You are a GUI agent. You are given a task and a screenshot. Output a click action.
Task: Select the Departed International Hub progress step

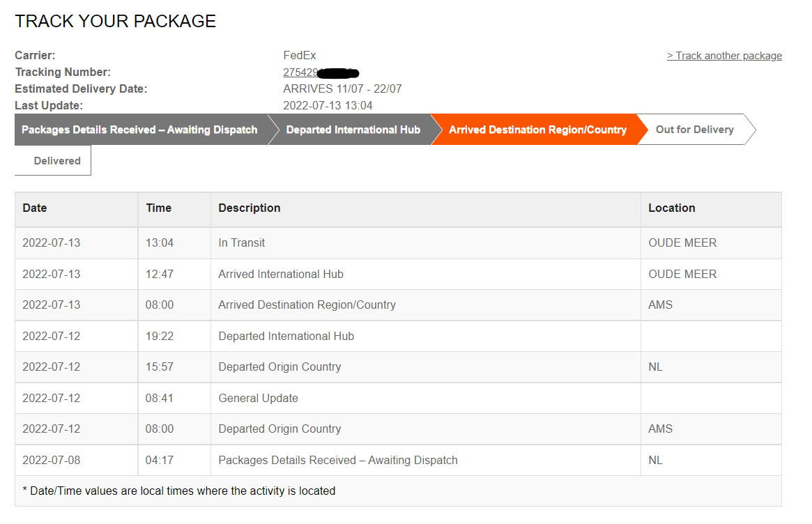(353, 130)
